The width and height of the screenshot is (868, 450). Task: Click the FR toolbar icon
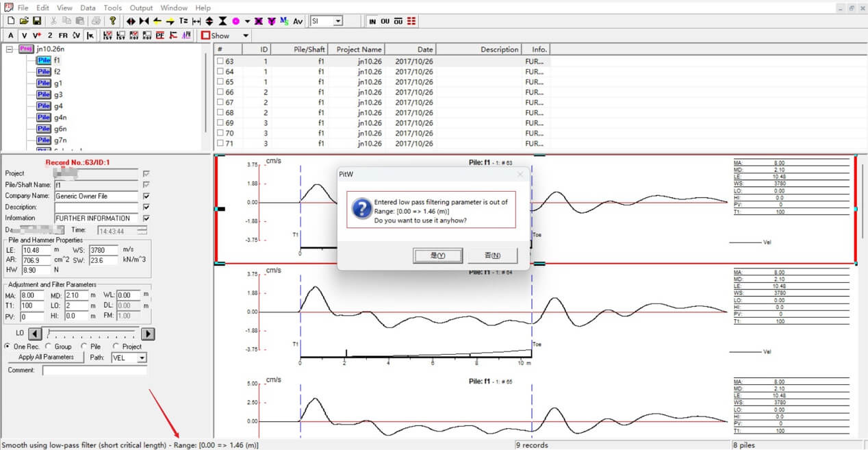63,36
